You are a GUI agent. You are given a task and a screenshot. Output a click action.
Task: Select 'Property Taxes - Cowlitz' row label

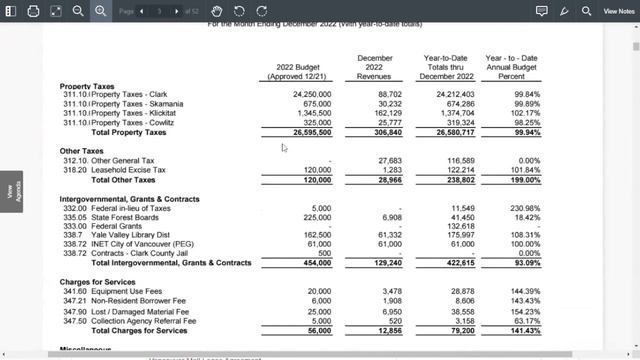[x=132, y=123]
